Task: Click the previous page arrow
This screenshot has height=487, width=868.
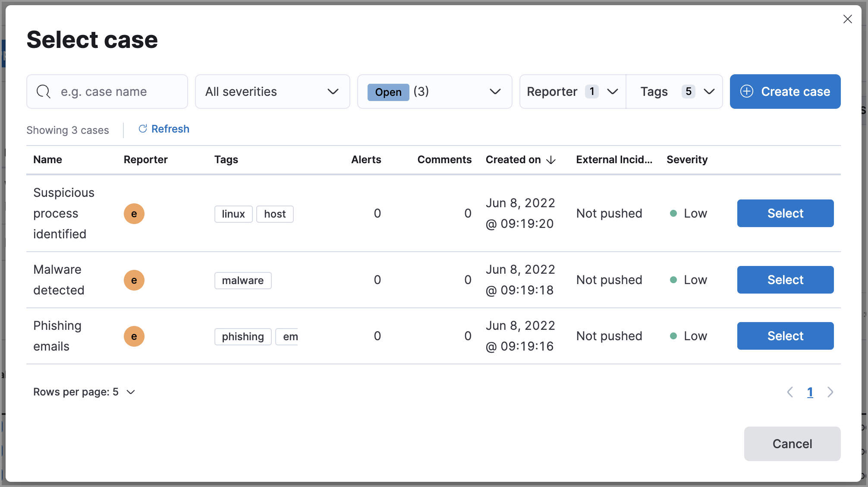Action: [790, 392]
